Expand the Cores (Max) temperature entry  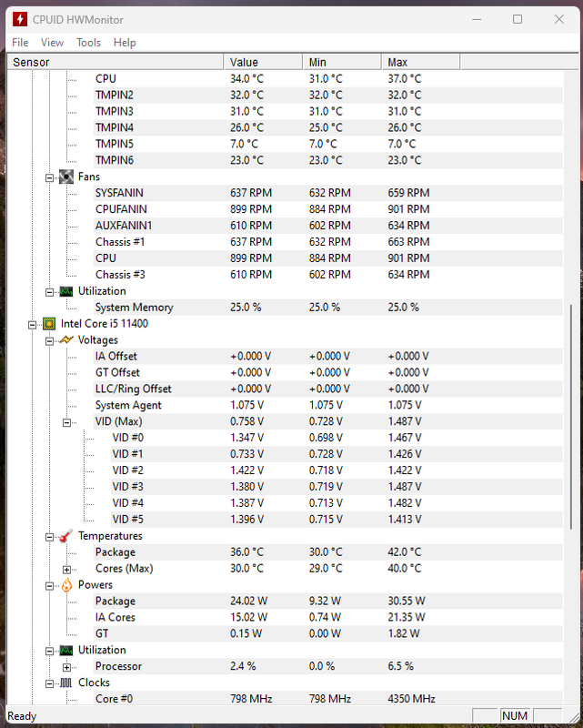[66, 570]
